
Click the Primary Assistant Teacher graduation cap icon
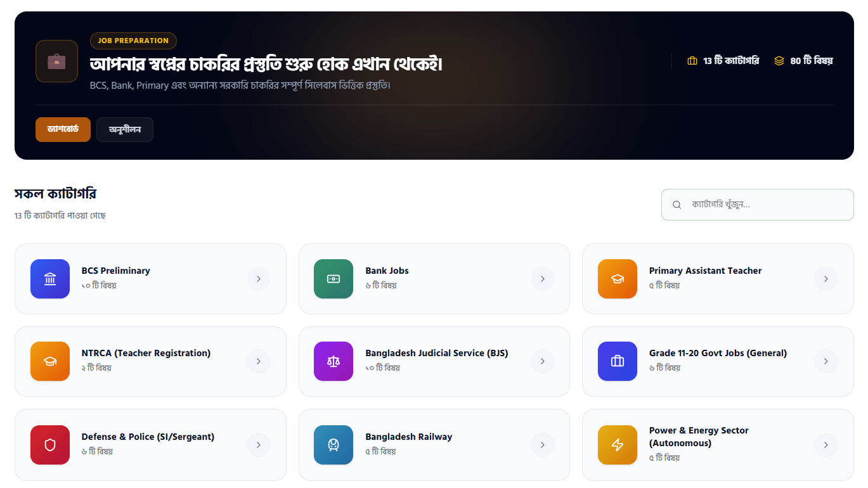pyautogui.click(x=618, y=279)
